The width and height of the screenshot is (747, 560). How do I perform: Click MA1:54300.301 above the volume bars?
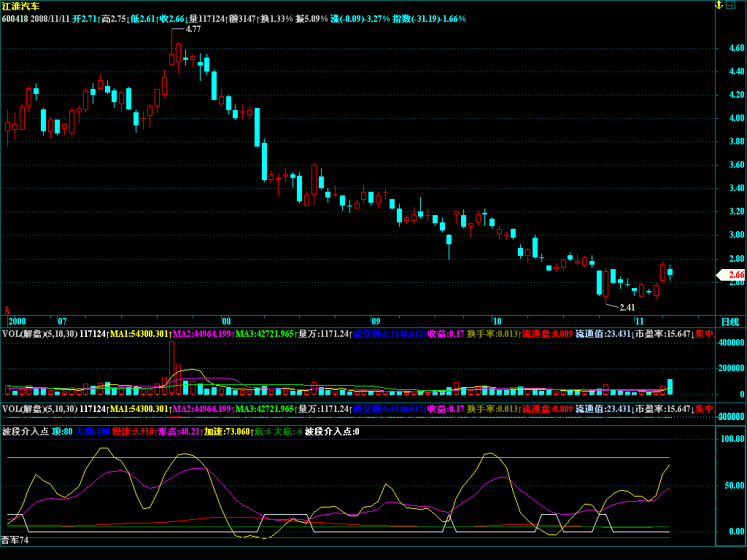(x=139, y=334)
